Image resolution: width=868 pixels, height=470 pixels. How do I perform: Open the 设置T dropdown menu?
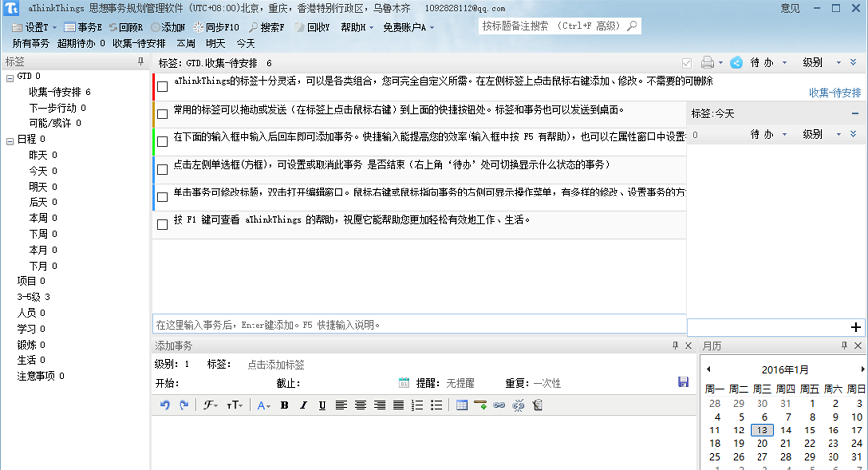(35, 27)
